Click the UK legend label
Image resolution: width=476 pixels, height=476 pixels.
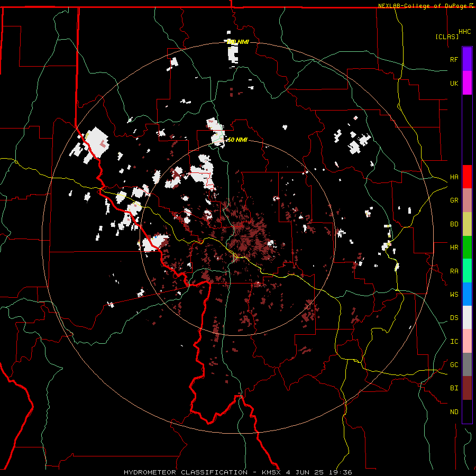point(454,83)
